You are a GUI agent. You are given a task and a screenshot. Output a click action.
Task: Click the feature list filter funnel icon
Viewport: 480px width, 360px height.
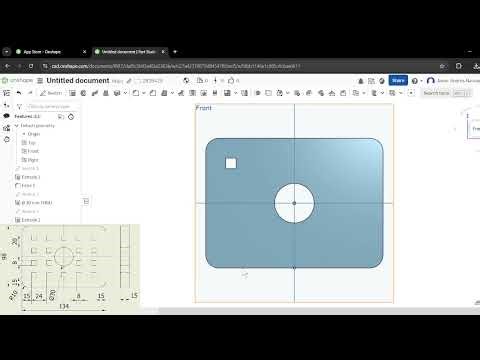click(19, 107)
